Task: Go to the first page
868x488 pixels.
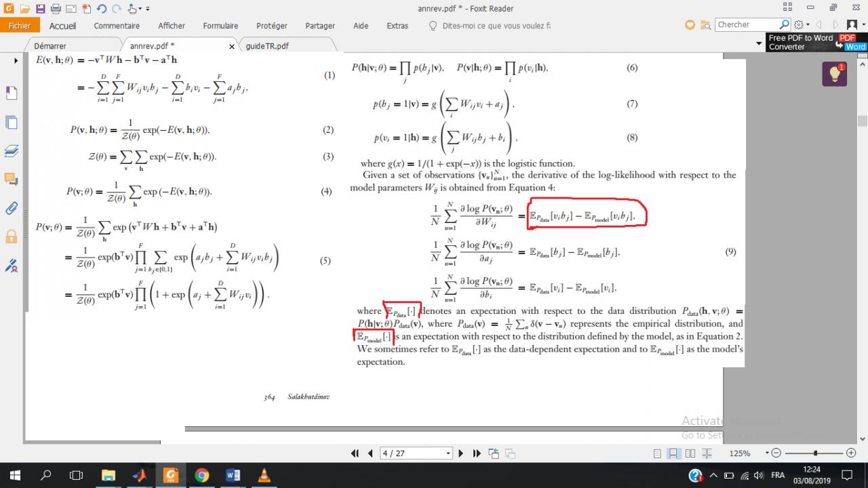Action: click(x=355, y=453)
